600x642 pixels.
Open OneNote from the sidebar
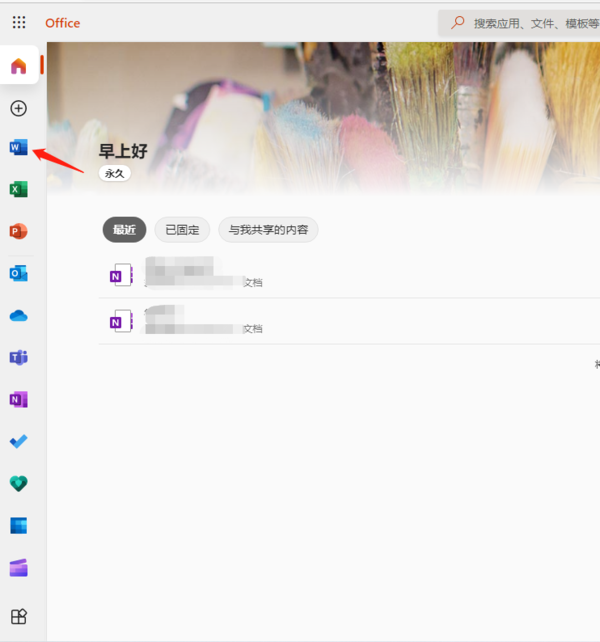click(18, 399)
